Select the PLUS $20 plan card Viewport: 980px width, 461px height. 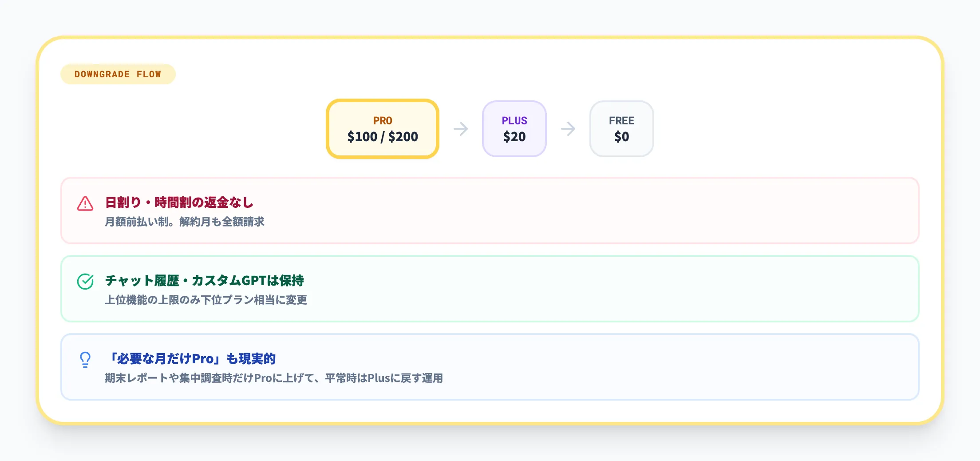click(514, 129)
